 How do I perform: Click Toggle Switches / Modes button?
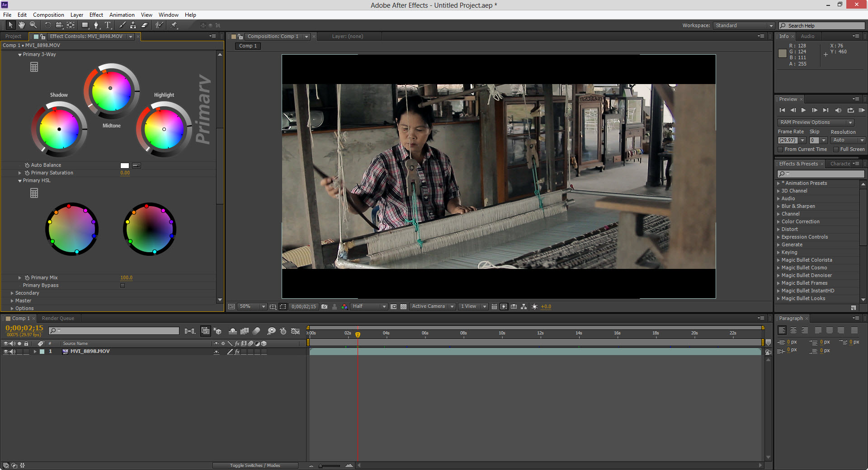coord(255,465)
